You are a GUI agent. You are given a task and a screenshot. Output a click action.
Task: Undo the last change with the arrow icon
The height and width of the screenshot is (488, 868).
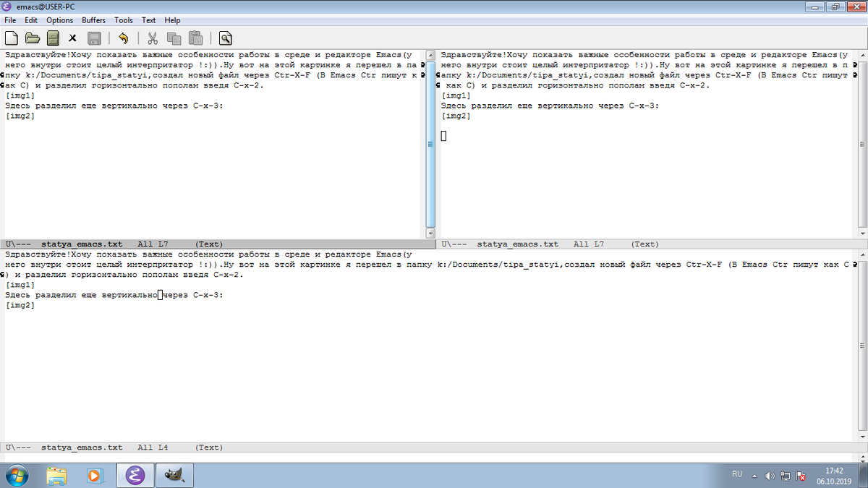123,38
